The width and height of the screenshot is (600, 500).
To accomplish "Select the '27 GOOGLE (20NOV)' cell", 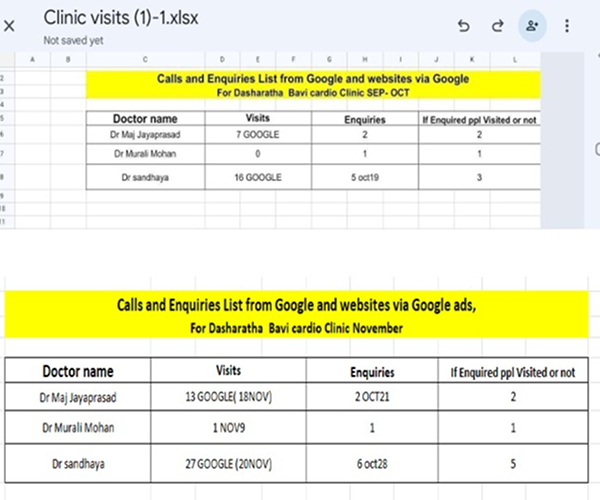I will click(x=228, y=464).
